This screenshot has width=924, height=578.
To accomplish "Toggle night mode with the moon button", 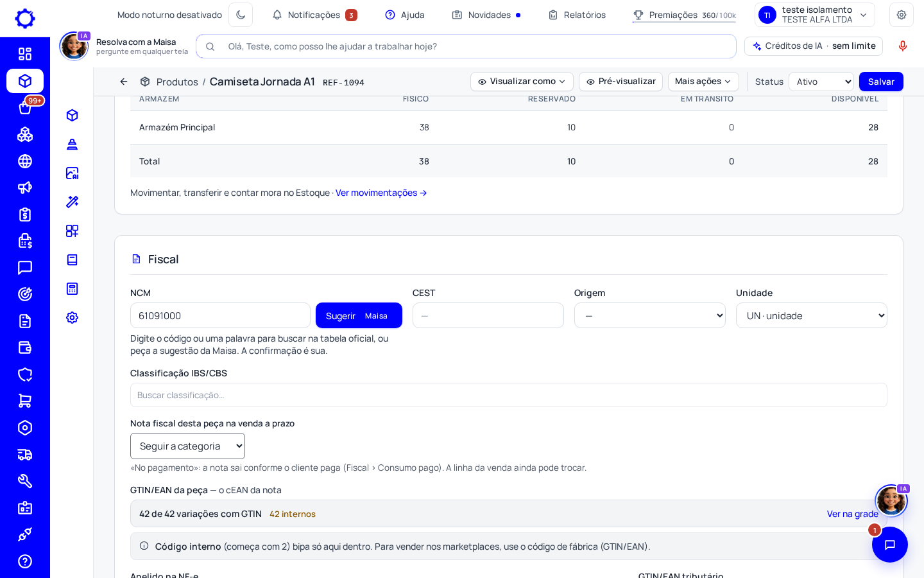I will coord(241,15).
